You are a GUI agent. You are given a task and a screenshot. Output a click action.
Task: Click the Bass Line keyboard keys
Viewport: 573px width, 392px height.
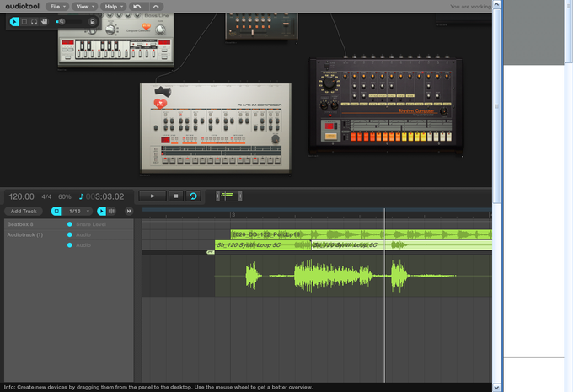(x=102, y=50)
